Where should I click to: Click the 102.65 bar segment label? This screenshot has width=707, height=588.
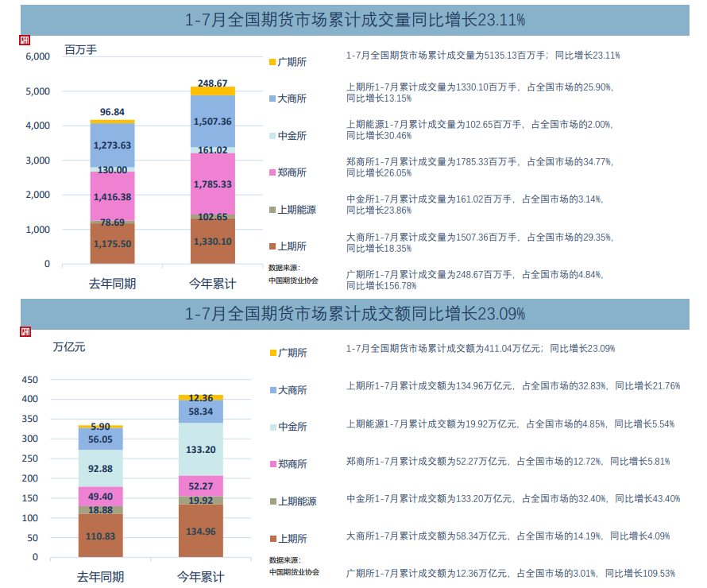[212, 217]
